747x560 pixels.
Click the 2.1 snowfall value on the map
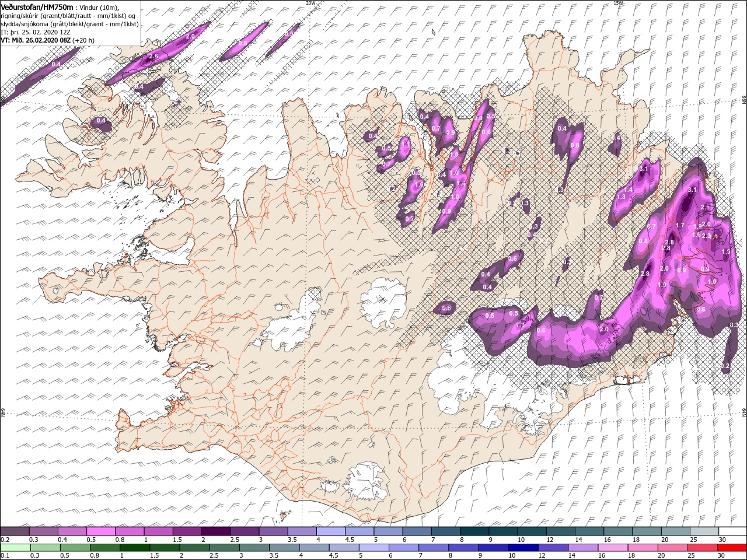pos(704,208)
